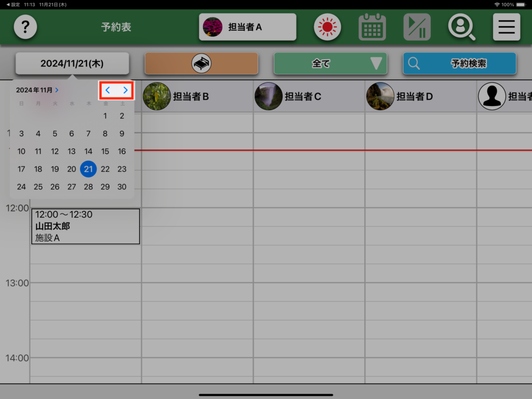Open the hamburger menu icon
Screen dimensions: 532x399
point(506,27)
